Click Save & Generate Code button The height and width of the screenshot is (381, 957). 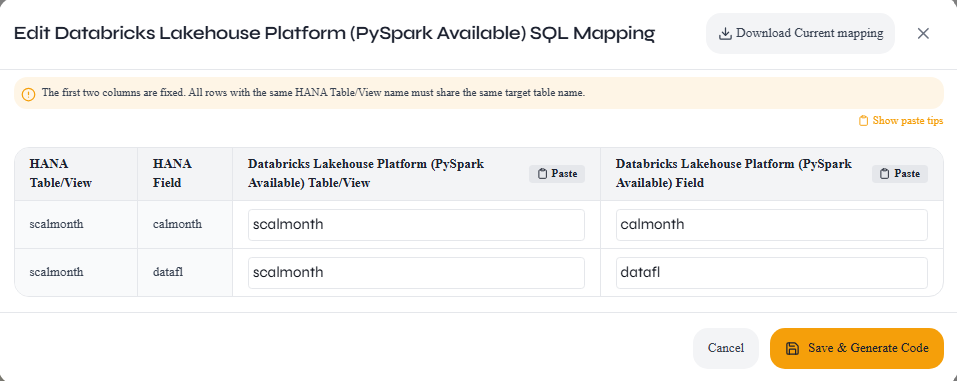click(857, 348)
